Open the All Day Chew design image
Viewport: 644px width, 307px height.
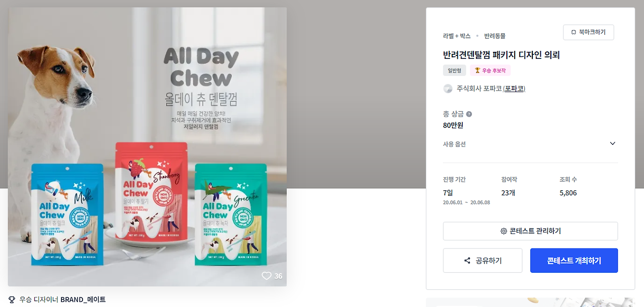pyautogui.click(x=147, y=146)
